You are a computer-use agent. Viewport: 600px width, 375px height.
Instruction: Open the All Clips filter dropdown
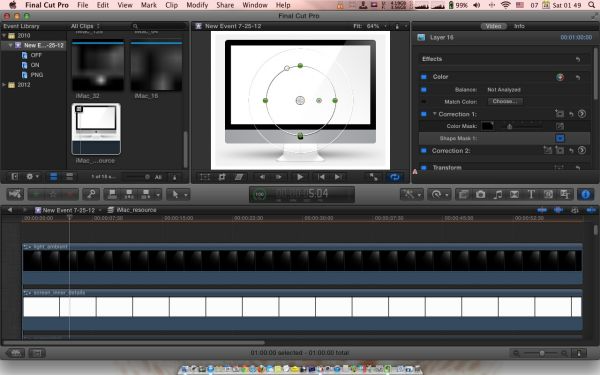point(85,26)
